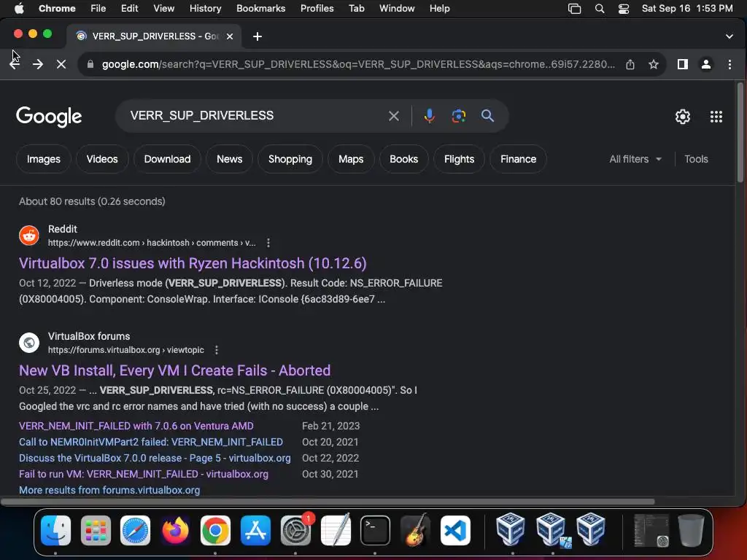Switch to News results

(229, 159)
